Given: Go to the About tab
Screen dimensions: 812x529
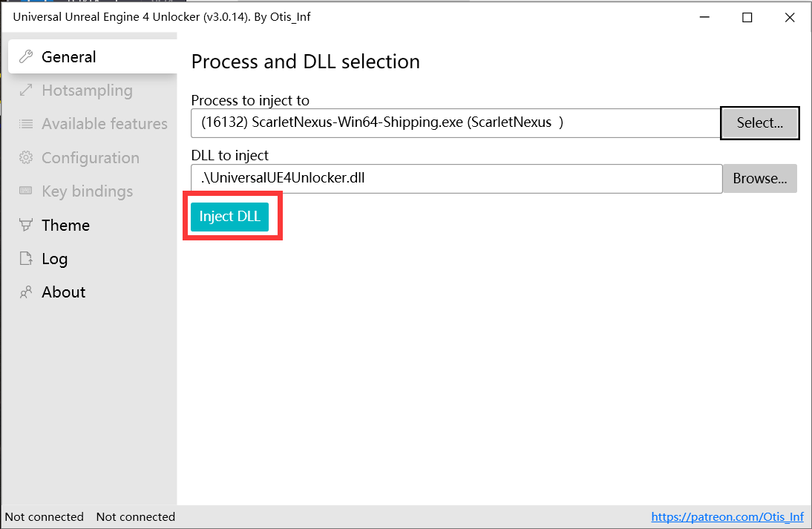Looking at the screenshot, I should (x=63, y=292).
